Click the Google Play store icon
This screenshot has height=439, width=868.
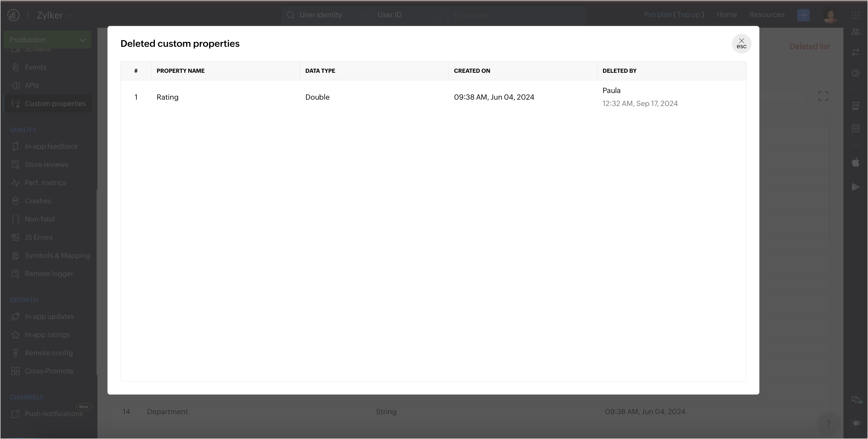855,187
